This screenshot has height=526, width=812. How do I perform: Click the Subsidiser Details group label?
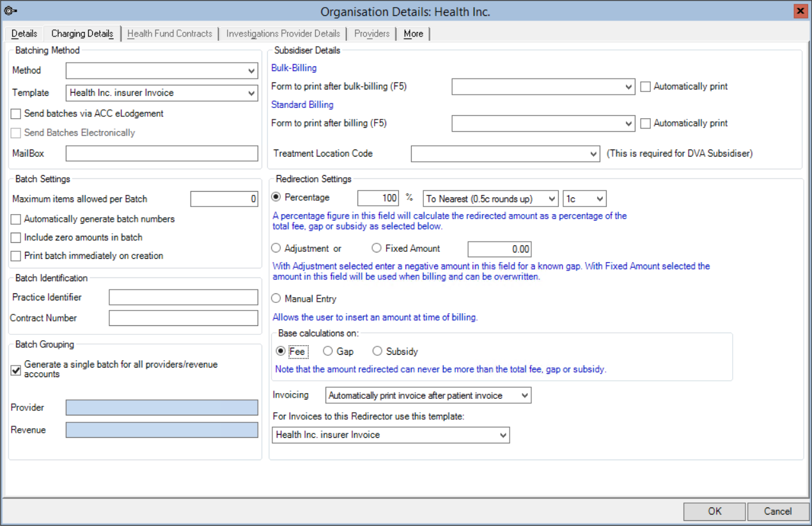(x=308, y=50)
